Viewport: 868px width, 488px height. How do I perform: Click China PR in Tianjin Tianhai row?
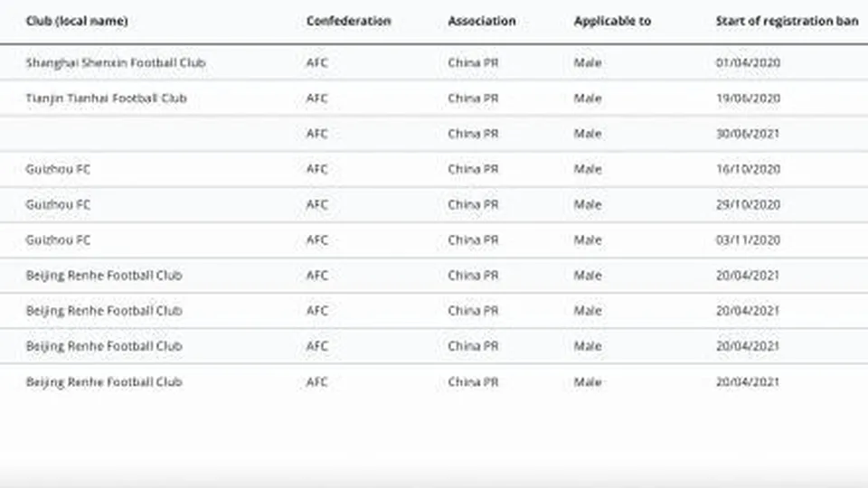click(473, 98)
